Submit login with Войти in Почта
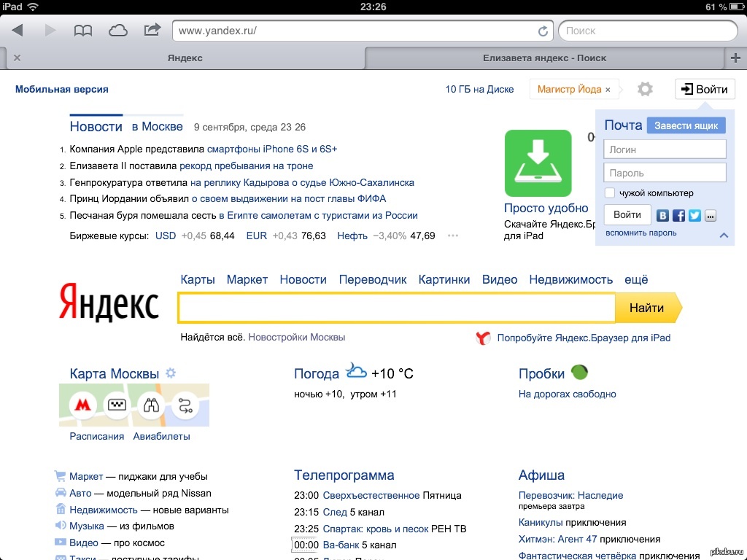 (x=627, y=215)
